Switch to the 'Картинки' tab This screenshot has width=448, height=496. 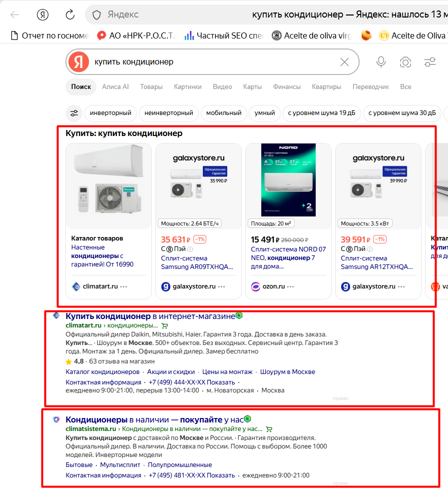tap(188, 86)
